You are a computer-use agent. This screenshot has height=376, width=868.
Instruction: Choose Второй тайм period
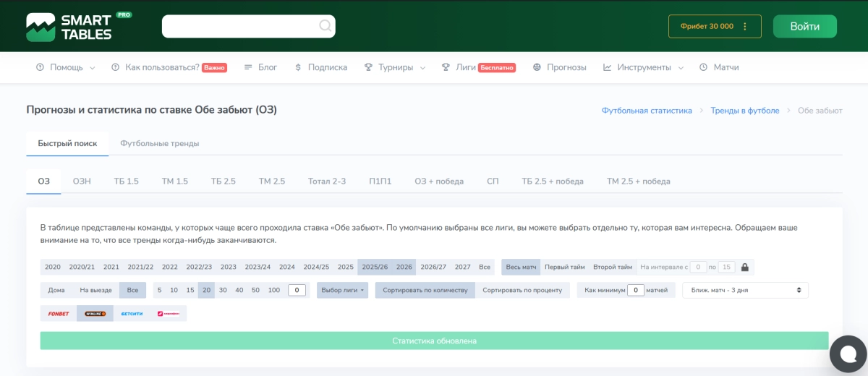tap(613, 267)
